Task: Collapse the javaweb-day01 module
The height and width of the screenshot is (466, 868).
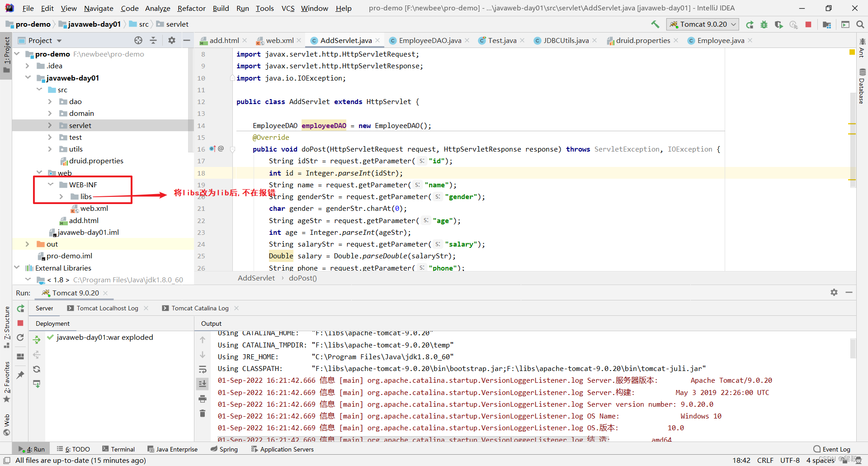Action: coord(28,77)
